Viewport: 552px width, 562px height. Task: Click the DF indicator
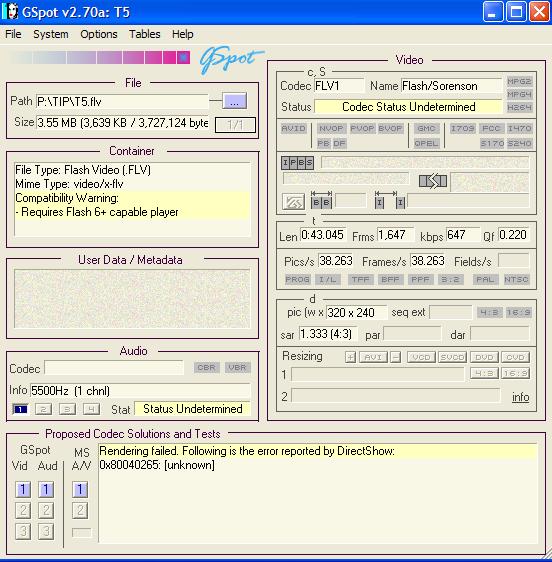click(x=339, y=143)
